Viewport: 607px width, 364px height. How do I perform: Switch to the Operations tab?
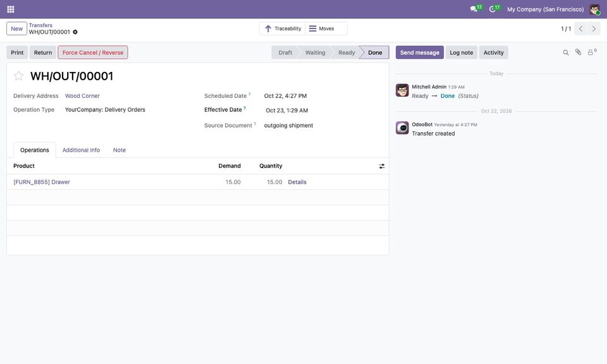(34, 150)
